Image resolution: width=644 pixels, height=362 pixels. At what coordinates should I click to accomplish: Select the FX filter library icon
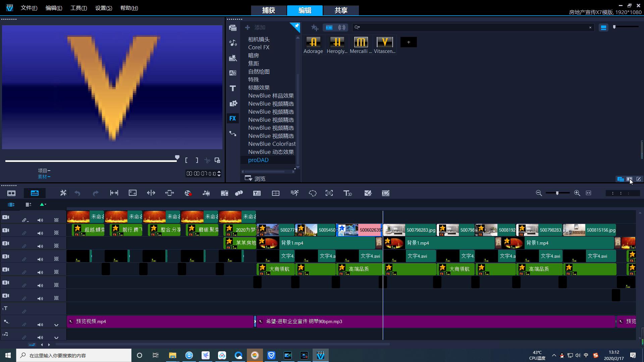[233, 118]
